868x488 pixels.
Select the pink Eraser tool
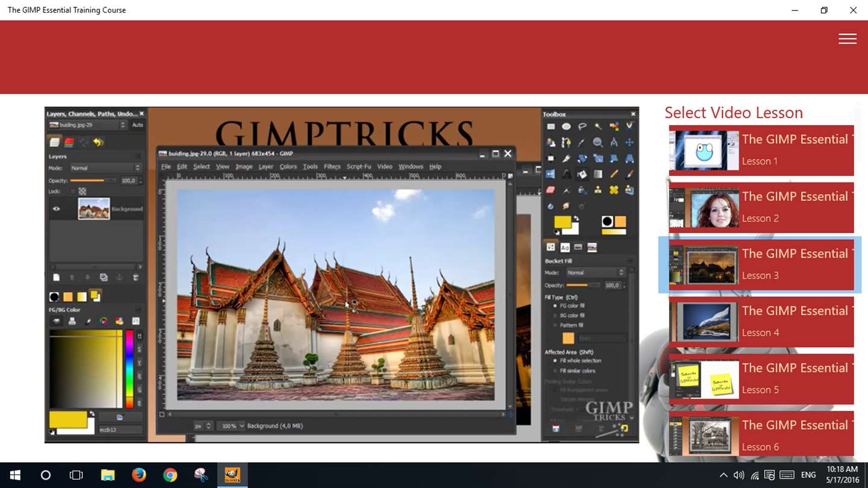click(551, 190)
